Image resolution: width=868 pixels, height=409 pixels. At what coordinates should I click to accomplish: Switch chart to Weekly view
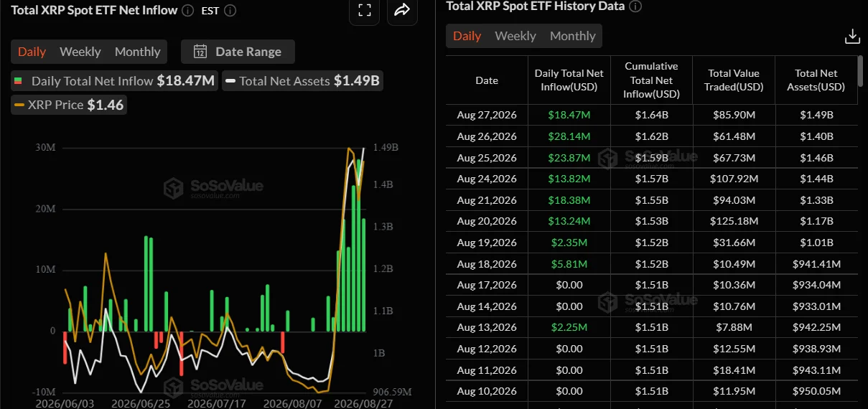[x=80, y=52]
